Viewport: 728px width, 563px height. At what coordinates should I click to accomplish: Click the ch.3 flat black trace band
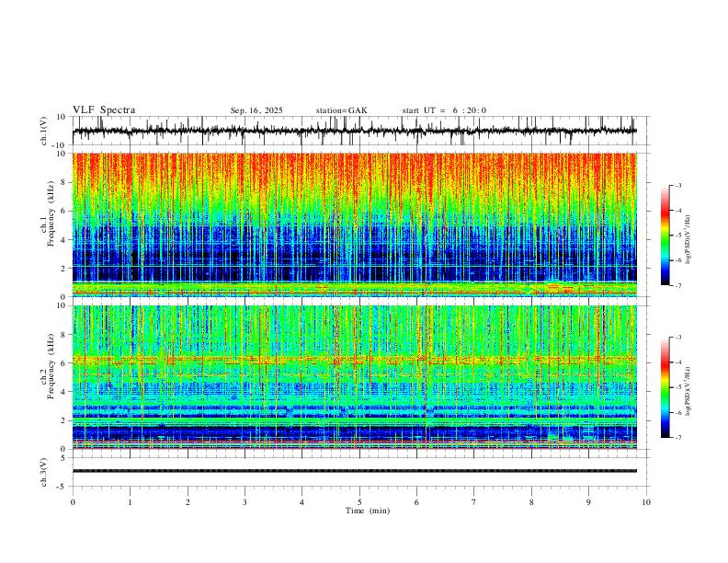[x=354, y=471]
